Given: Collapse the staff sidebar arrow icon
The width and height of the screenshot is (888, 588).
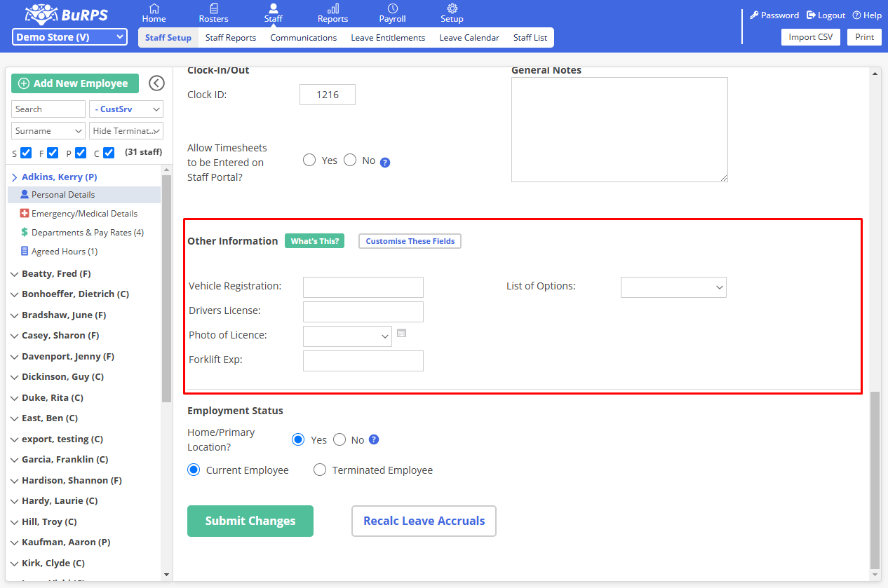Looking at the screenshot, I should point(157,83).
